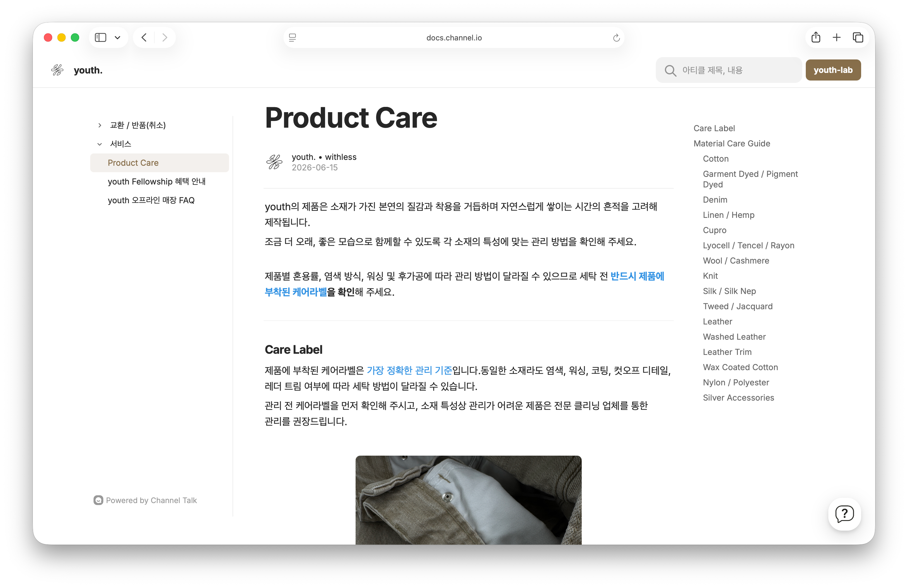Open the youth-lab button

833,70
